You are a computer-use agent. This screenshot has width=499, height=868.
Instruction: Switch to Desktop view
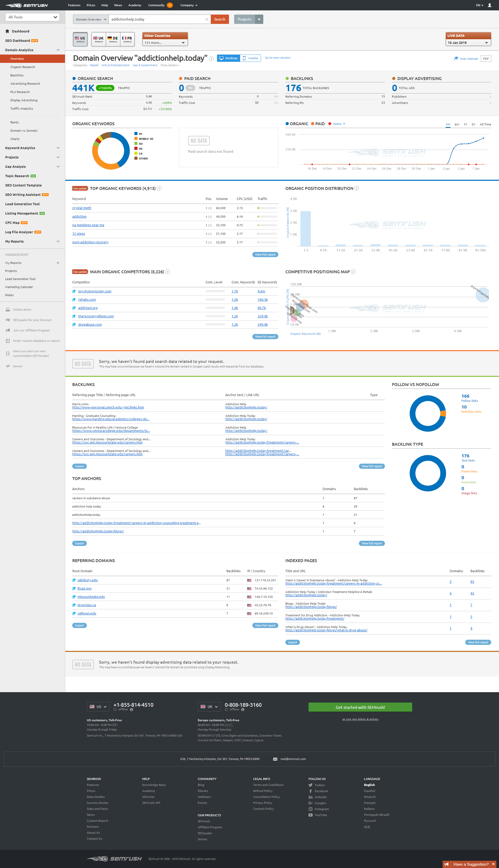tap(229, 58)
